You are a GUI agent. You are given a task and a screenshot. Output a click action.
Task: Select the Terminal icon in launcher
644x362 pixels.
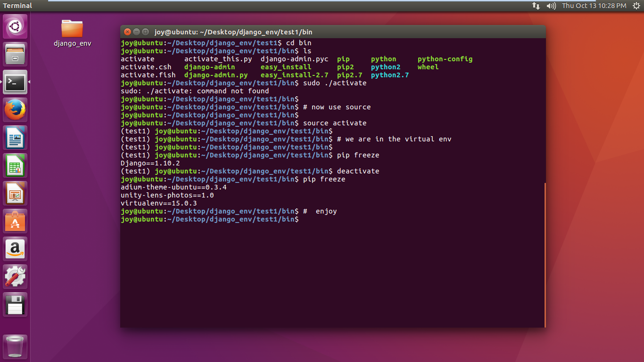16,82
